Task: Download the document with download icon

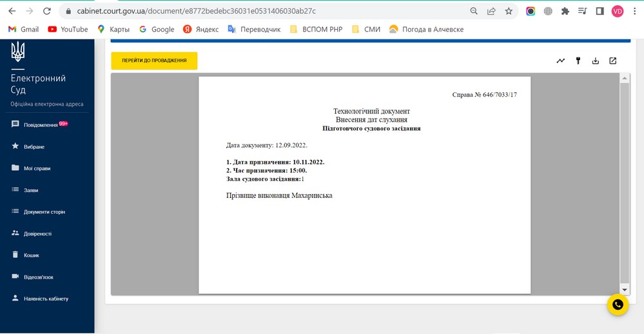Action: click(596, 61)
